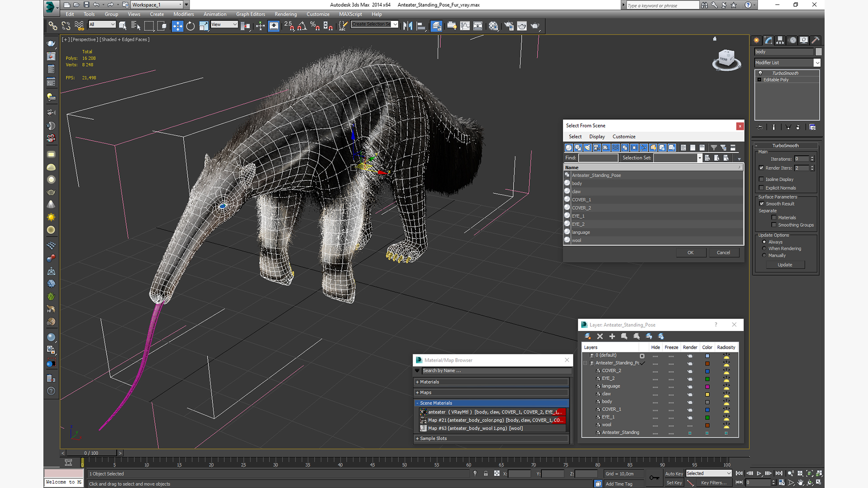Click the yellow color swatch for claw layer
This screenshot has height=488, width=868.
click(x=708, y=394)
